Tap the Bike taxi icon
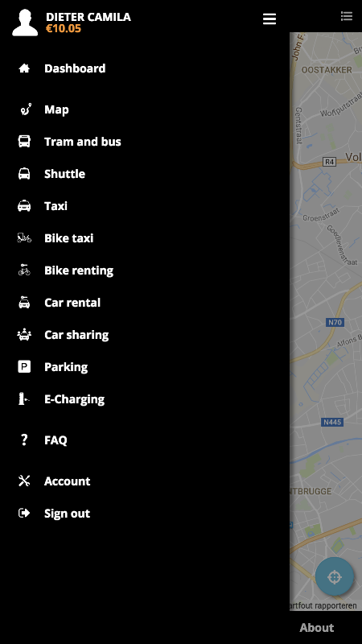The height and width of the screenshot is (644, 362). pyautogui.click(x=24, y=237)
